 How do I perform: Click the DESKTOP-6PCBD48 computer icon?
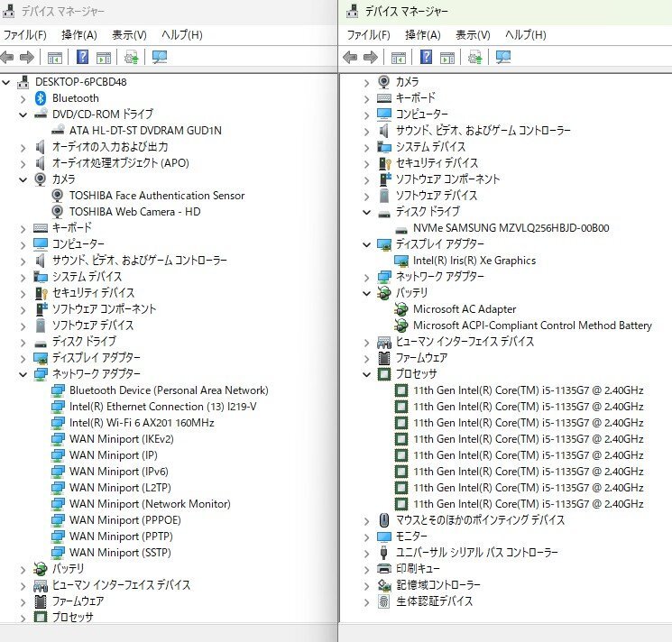23,82
